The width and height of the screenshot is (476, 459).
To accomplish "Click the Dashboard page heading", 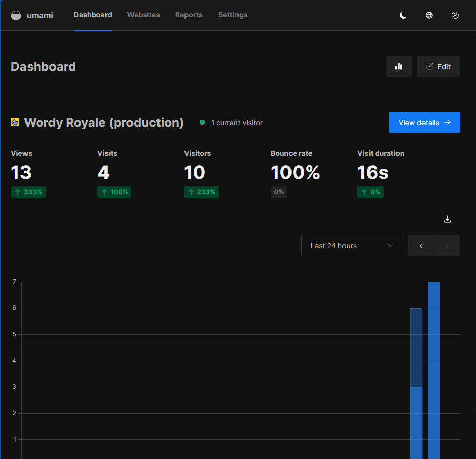I will pyautogui.click(x=43, y=66).
